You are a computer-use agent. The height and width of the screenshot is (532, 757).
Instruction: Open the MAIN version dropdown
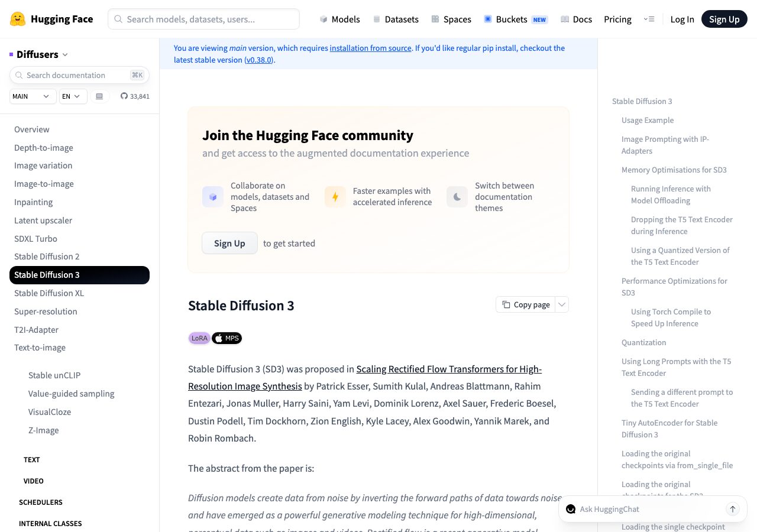[x=33, y=96]
